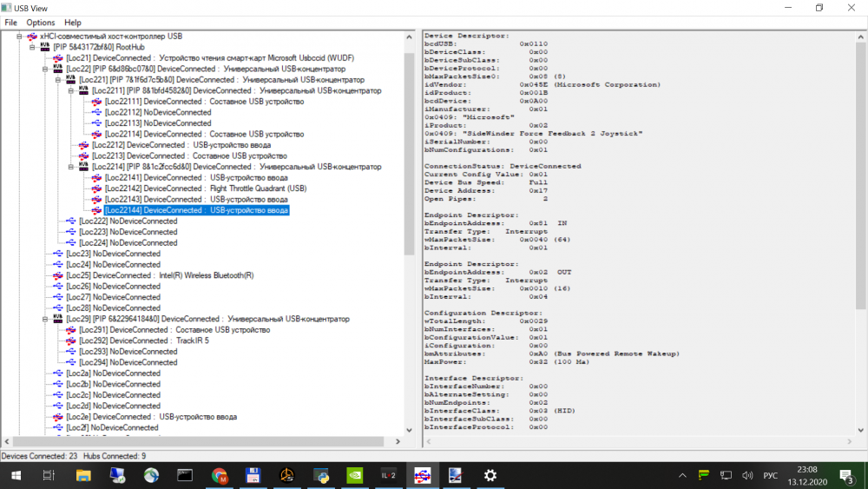Select the Loc2e DeviceConnected row
This screenshot has height=489, width=868.
click(151, 416)
